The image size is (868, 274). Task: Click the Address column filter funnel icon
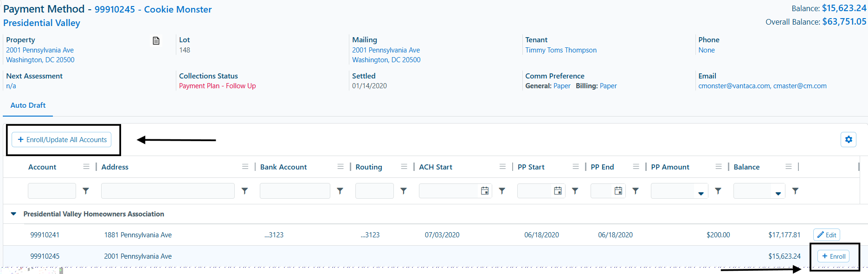(244, 191)
